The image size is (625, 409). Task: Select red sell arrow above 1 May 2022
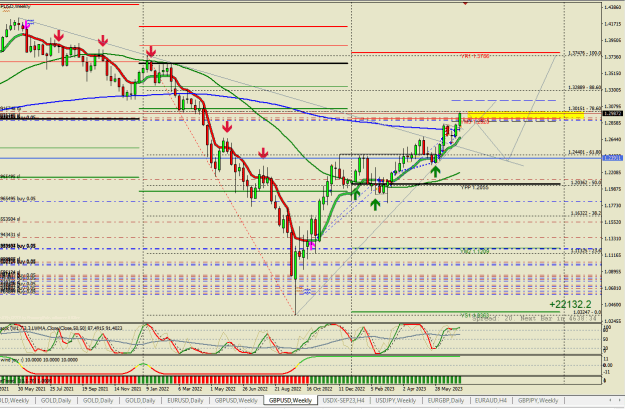(x=227, y=127)
